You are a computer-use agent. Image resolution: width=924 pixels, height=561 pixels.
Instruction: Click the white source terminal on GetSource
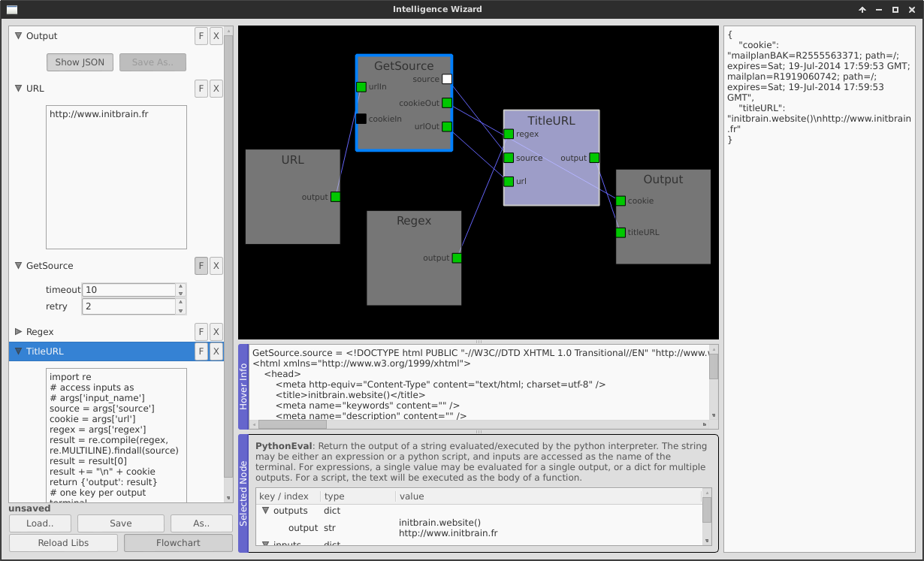click(x=447, y=79)
